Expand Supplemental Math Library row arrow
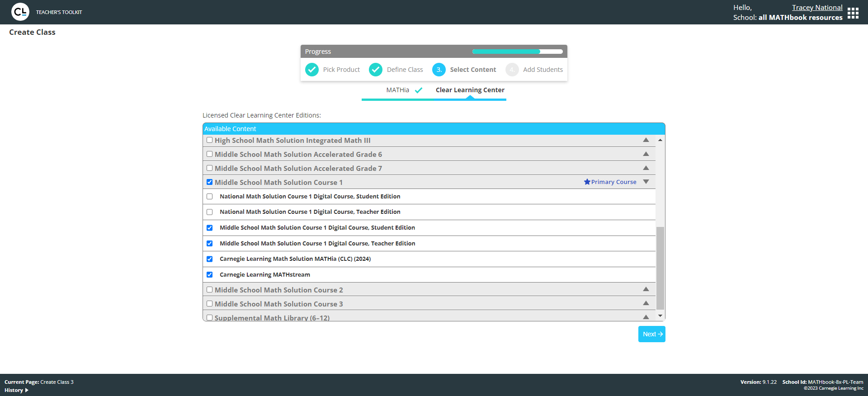 tap(646, 317)
